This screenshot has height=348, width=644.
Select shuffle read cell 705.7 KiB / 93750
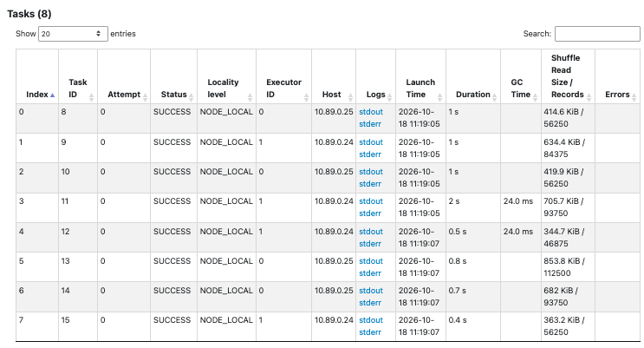point(568,207)
